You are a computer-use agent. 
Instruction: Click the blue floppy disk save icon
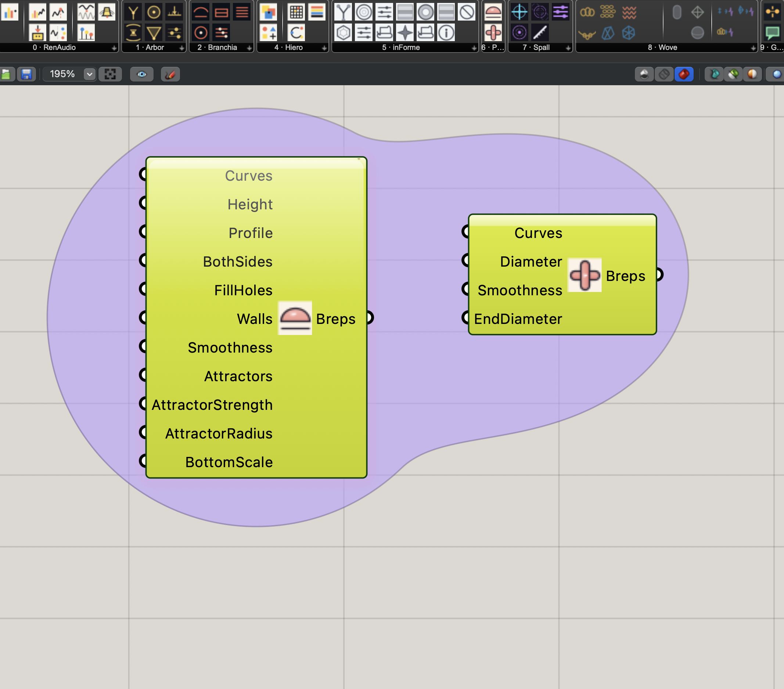pyautogui.click(x=26, y=74)
